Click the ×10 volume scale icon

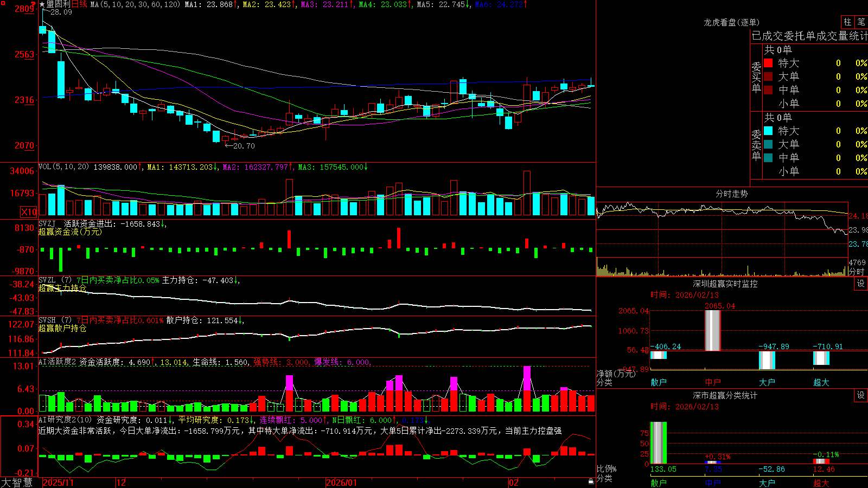29,212
